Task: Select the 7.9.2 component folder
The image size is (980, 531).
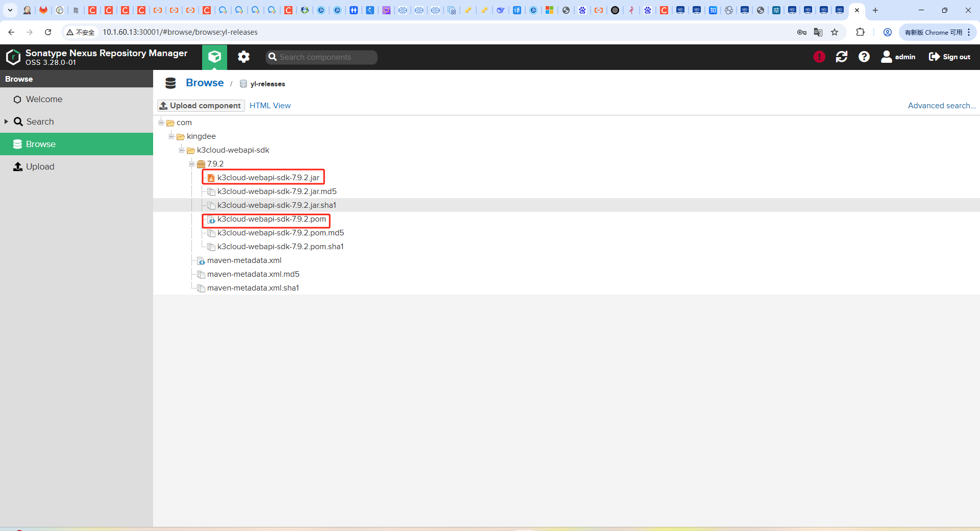Action: (215, 164)
